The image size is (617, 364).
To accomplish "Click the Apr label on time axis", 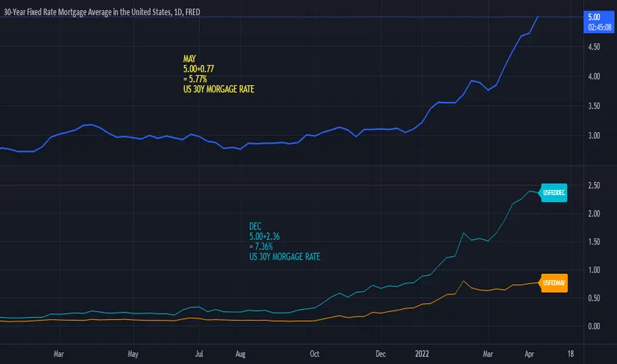I will [529, 354].
